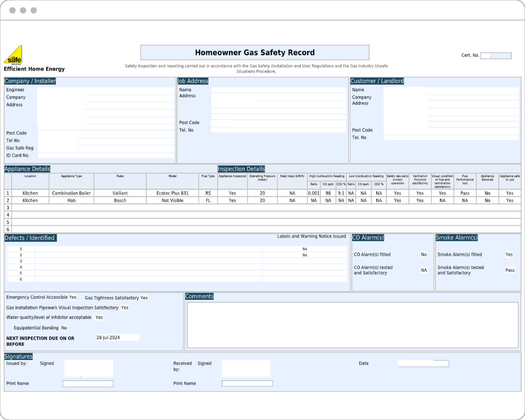
Task: Toggle Equipotential Bonding value No
Action: point(64,328)
